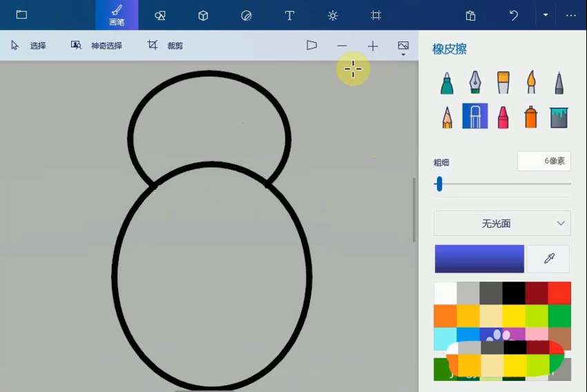Choose the black color swatch
The height and width of the screenshot is (392, 587).
point(514,293)
